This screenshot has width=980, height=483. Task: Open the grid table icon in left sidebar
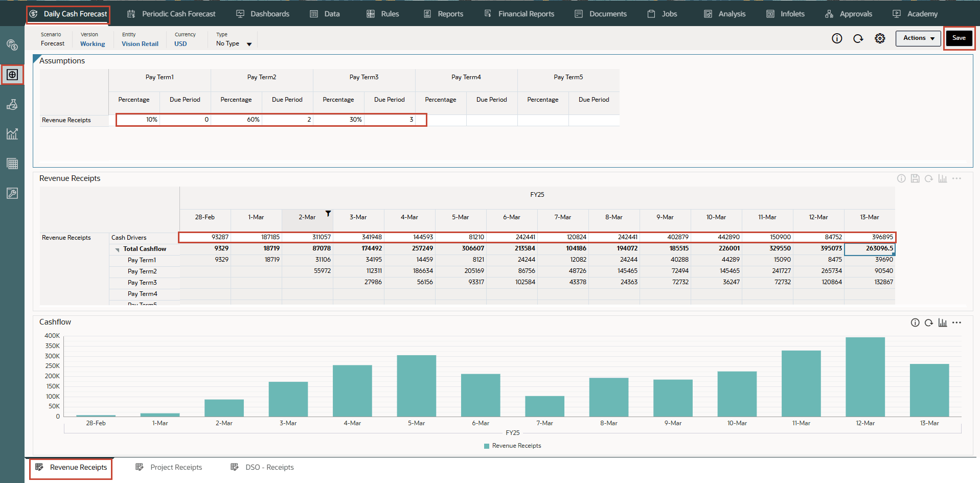12,164
